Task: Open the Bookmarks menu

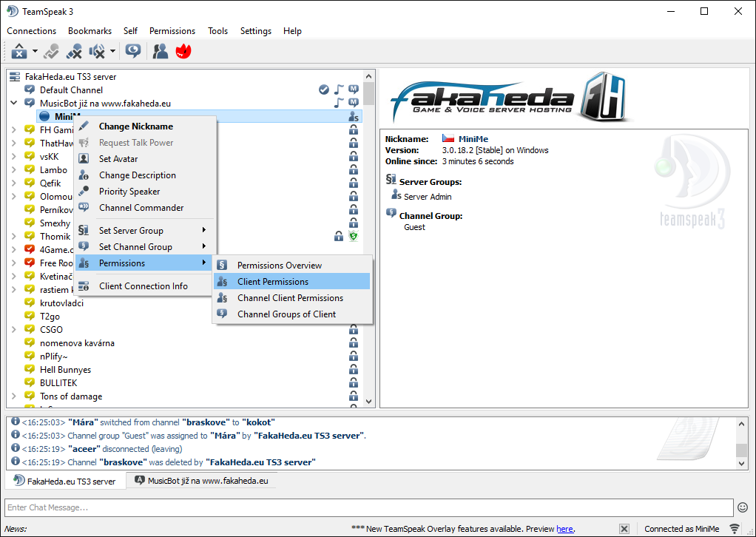Action: point(90,31)
